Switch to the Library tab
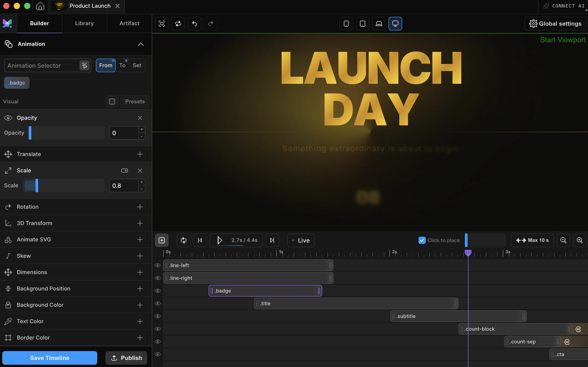Screen dimensions: 588x367 pyautogui.click(x=84, y=23)
